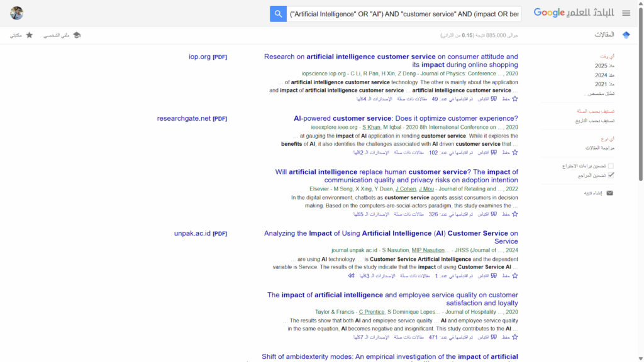Sort by relevance (تصنيف بحسب الصلة)
The height and width of the screenshot is (362, 644).
[x=596, y=111]
